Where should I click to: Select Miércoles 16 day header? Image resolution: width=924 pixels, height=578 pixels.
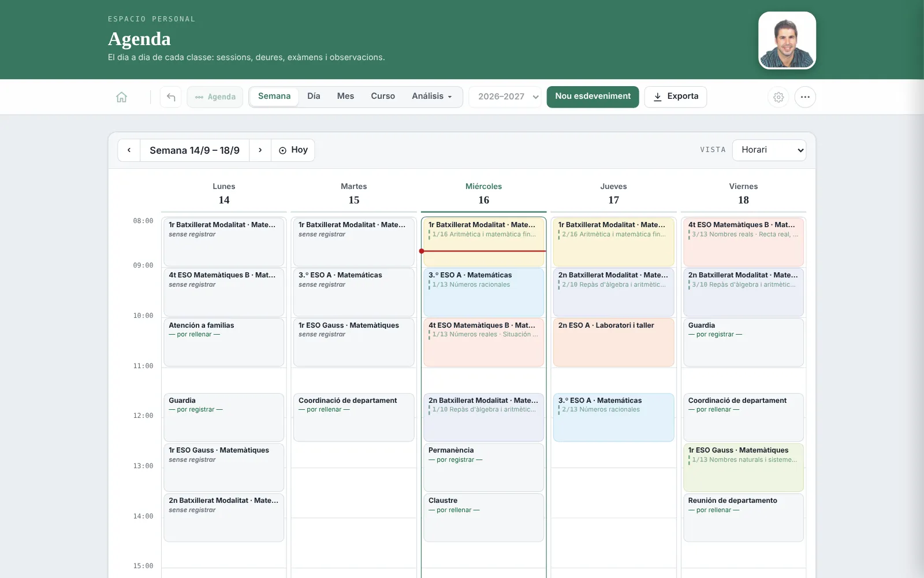[484, 194]
